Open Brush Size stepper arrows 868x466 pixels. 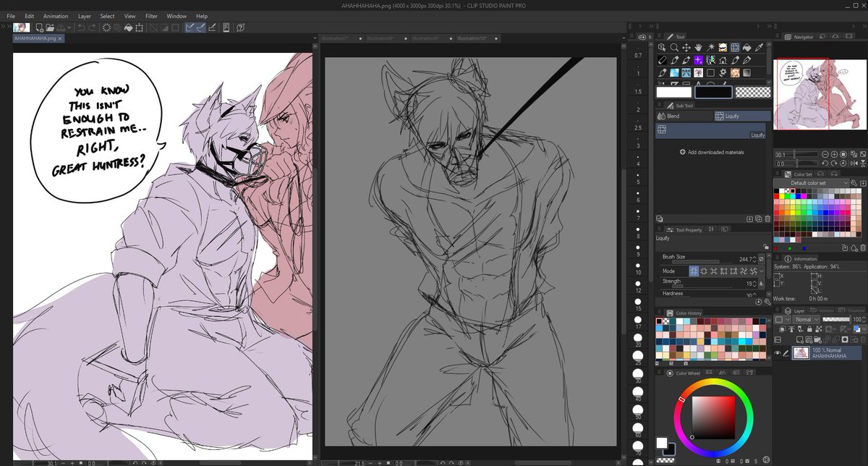click(x=754, y=260)
